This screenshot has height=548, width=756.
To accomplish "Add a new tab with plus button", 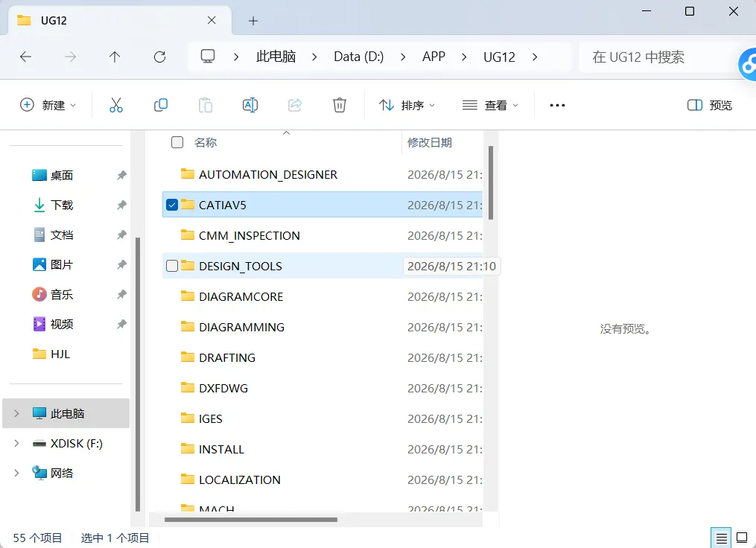I will pyautogui.click(x=253, y=21).
